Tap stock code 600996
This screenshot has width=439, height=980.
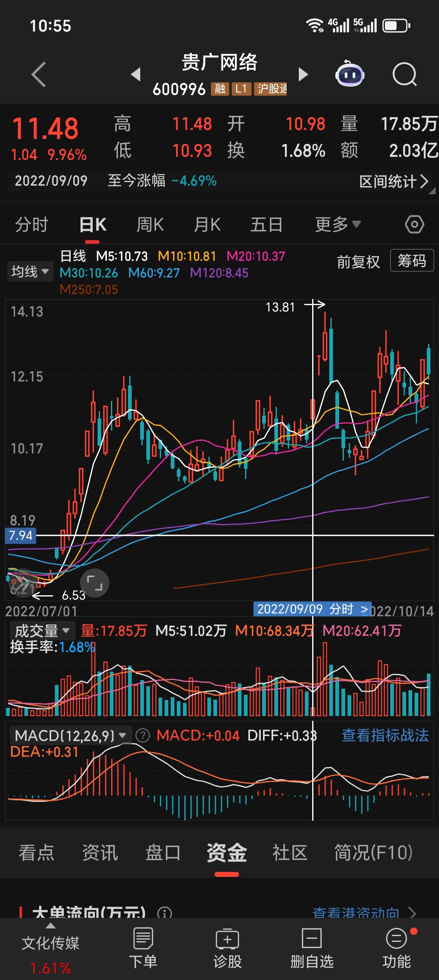[179, 89]
